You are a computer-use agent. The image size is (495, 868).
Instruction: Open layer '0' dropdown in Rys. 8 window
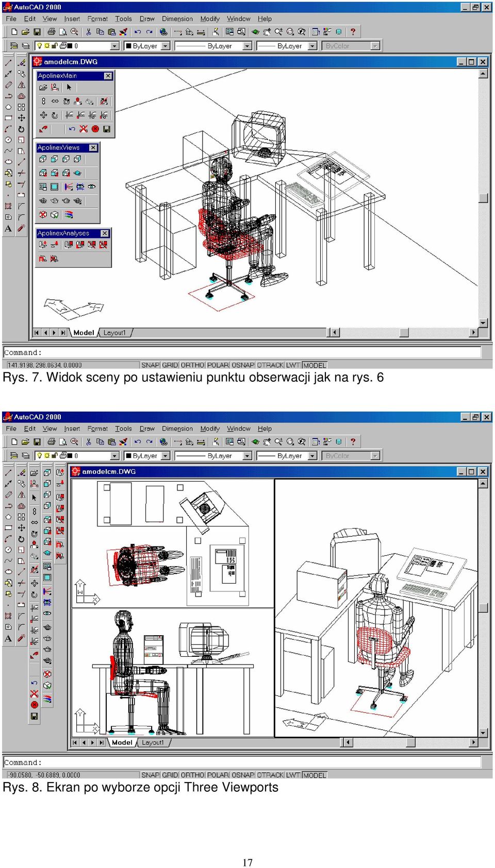pos(114,456)
